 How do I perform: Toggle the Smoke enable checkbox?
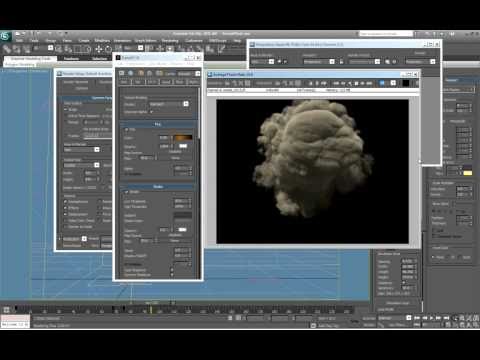point(126,192)
